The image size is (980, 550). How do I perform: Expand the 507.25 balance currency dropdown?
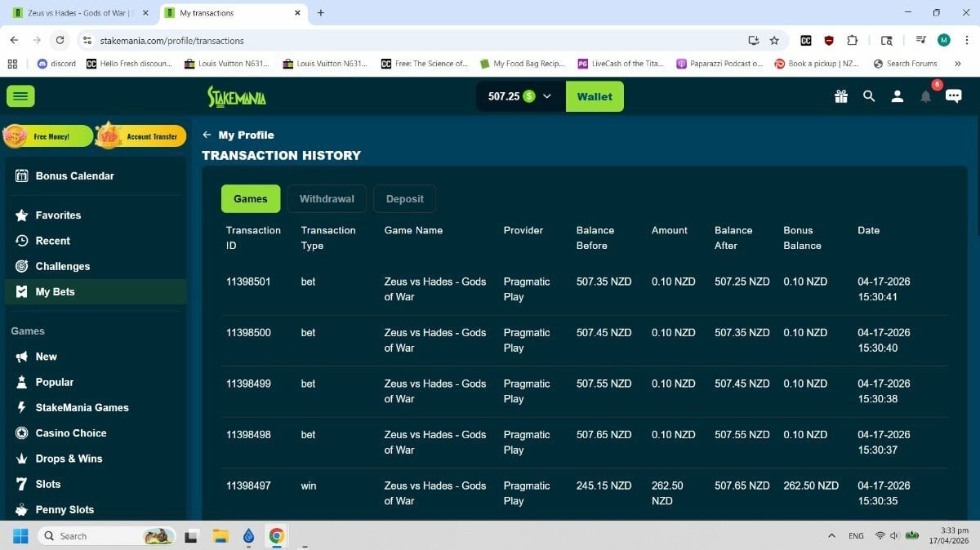pyautogui.click(x=547, y=96)
